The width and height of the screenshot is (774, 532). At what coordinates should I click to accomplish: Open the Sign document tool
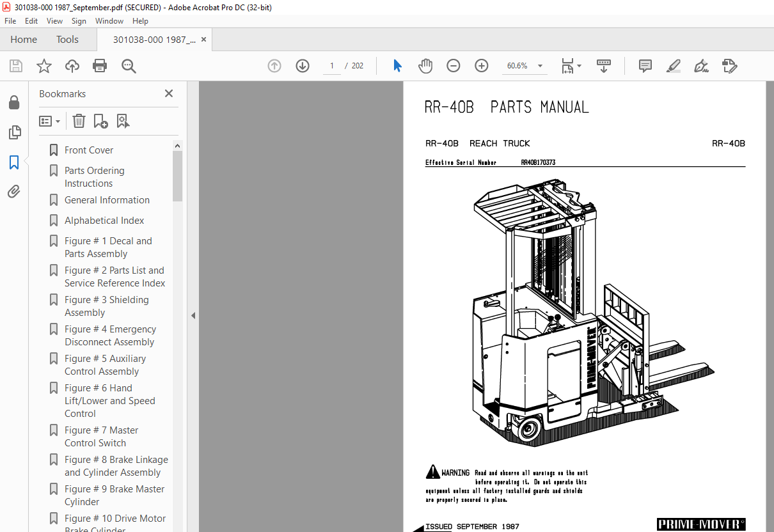tap(701, 66)
